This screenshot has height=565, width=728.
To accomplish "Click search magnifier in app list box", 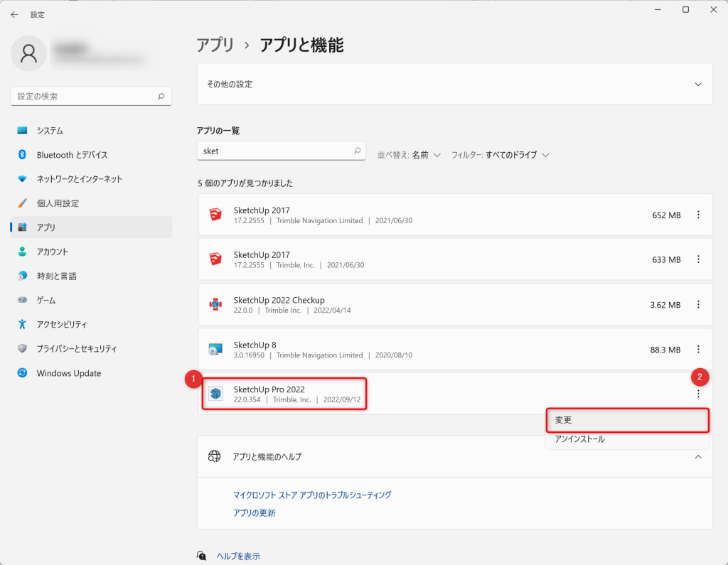I will pos(357,151).
